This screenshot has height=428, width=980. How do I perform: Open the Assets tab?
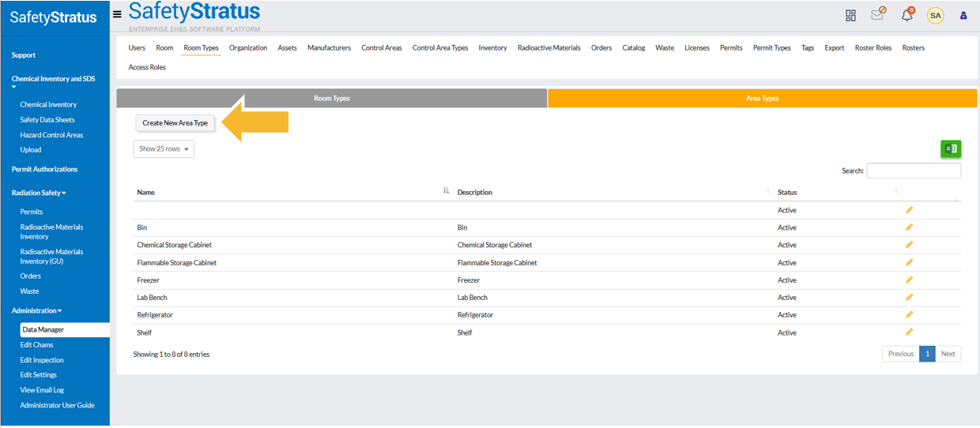(287, 47)
